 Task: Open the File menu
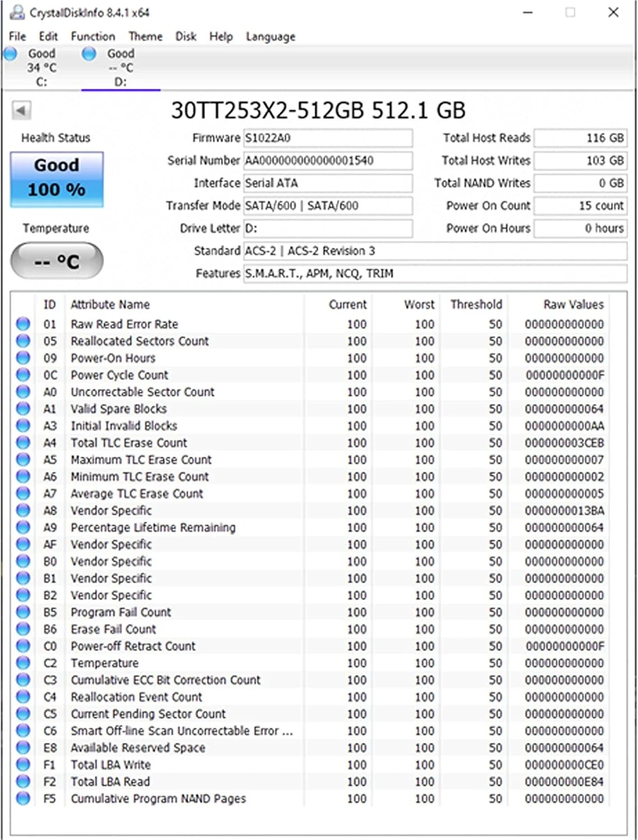17,36
